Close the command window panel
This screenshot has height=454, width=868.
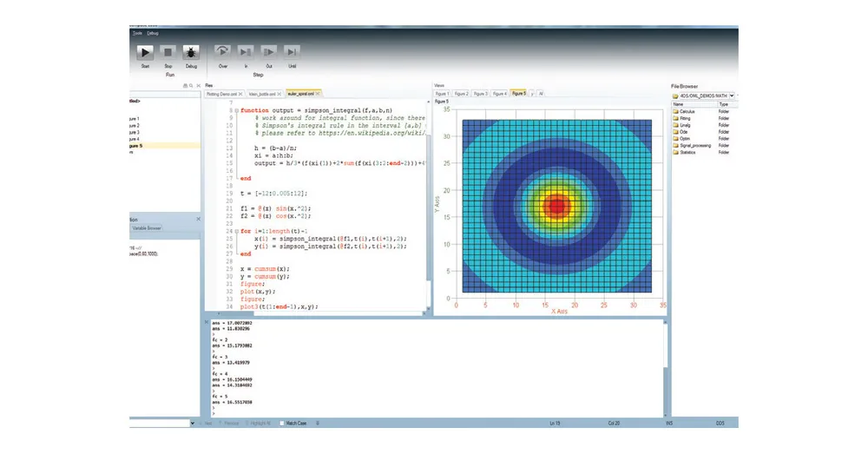[x=207, y=322]
